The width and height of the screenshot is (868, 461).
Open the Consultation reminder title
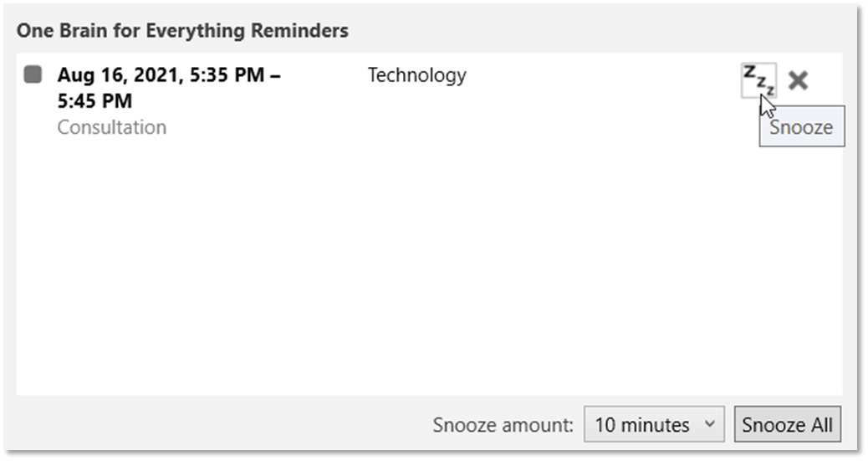click(112, 127)
